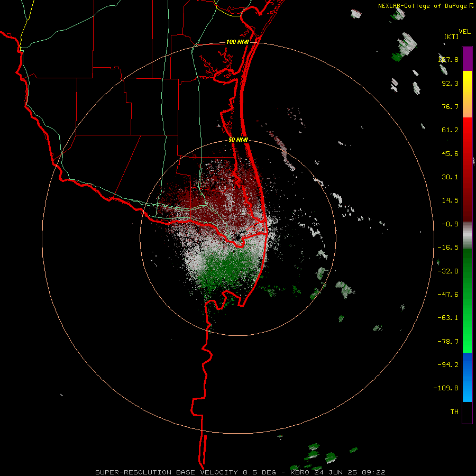Viewport: 476px width, 476px height.
Task: Click the -47.6 velocity scale value
Action: [448, 295]
